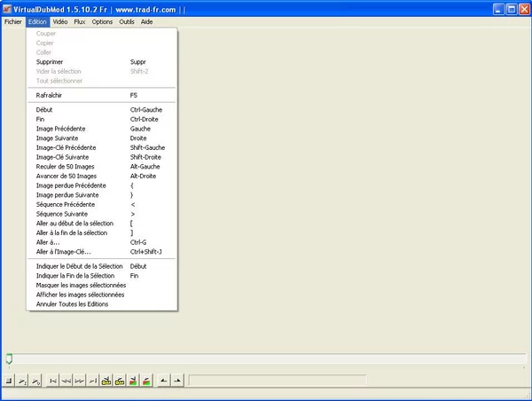
Task: Play the input video preview
Action: point(22,381)
